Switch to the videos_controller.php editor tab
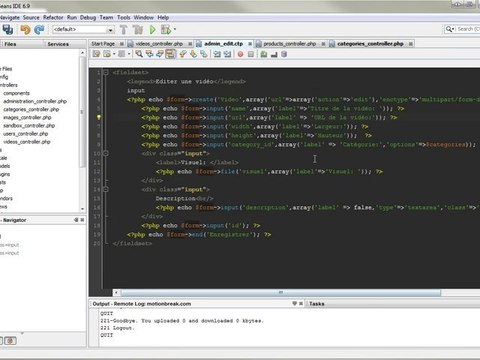Image resolution: width=480 pixels, height=360 pixels. coord(159,44)
